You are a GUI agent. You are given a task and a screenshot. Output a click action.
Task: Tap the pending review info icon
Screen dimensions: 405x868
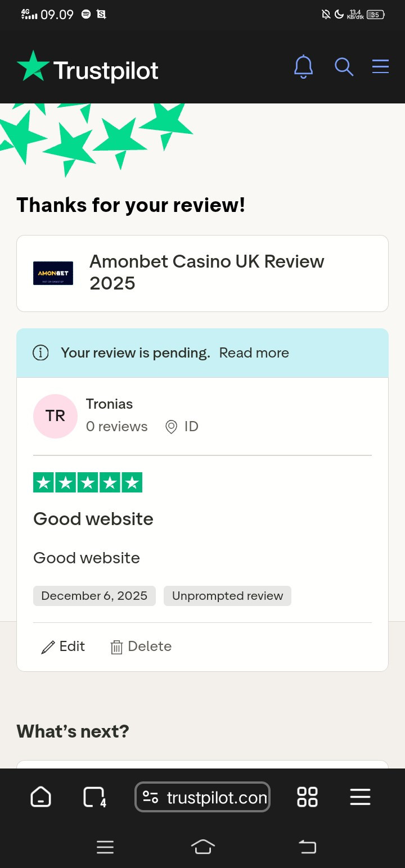pos(40,353)
